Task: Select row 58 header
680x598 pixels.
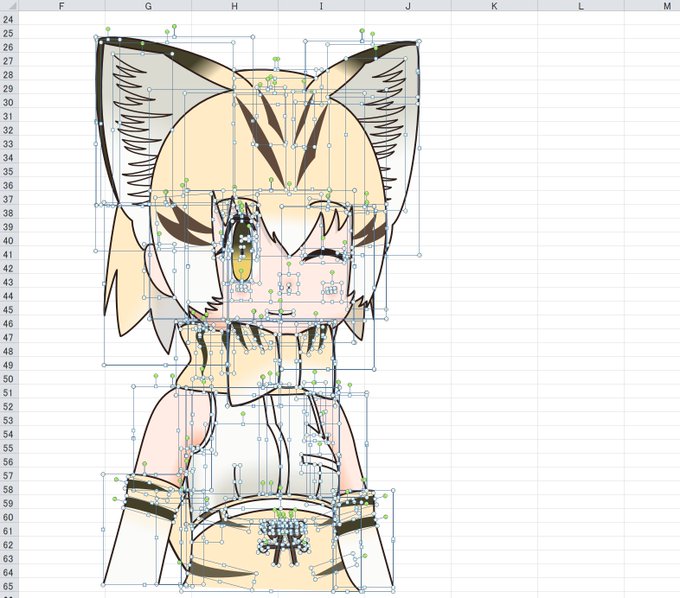Action: coord(9,490)
